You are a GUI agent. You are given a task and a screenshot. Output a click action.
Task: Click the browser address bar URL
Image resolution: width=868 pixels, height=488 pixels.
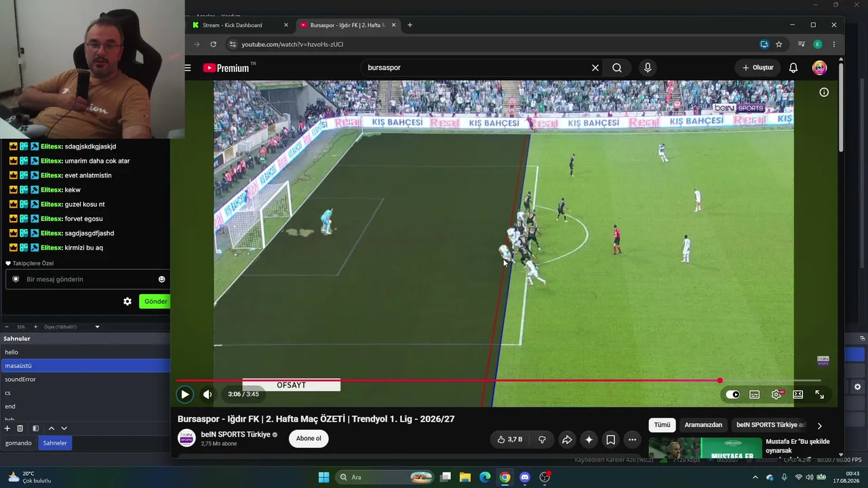[x=292, y=44]
